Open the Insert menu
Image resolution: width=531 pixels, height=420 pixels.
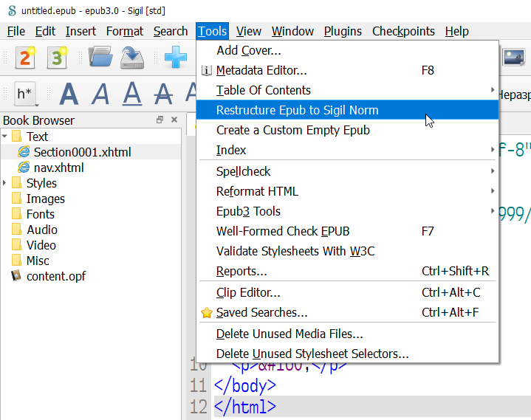coord(80,31)
